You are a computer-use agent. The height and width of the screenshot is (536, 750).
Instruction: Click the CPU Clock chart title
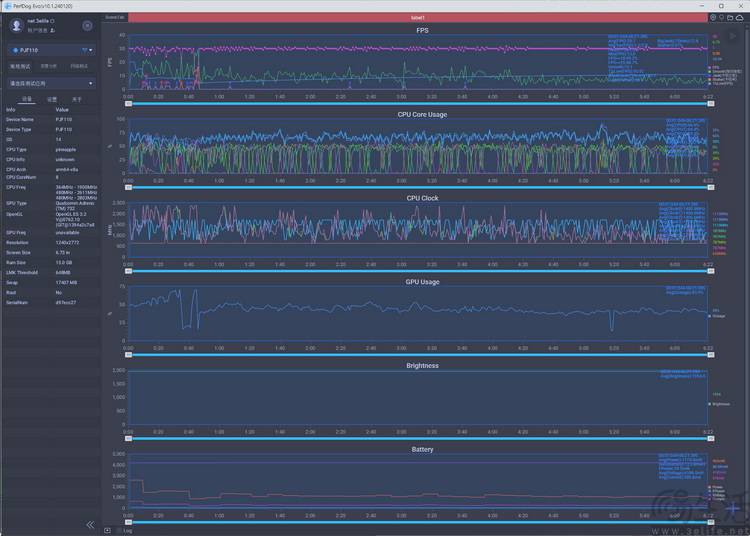click(422, 198)
